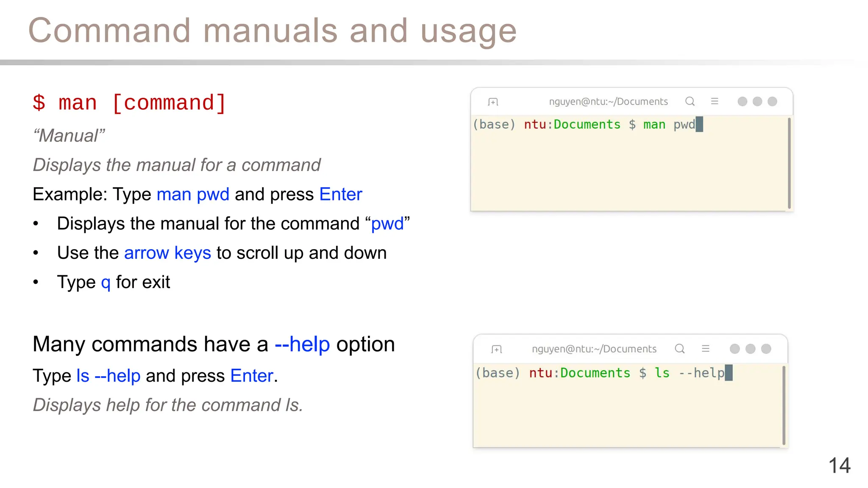Click upper terminal title 'nguyen@ntu:~/Documents'
The height and width of the screenshot is (488, 868).
[x=608, y=102]
